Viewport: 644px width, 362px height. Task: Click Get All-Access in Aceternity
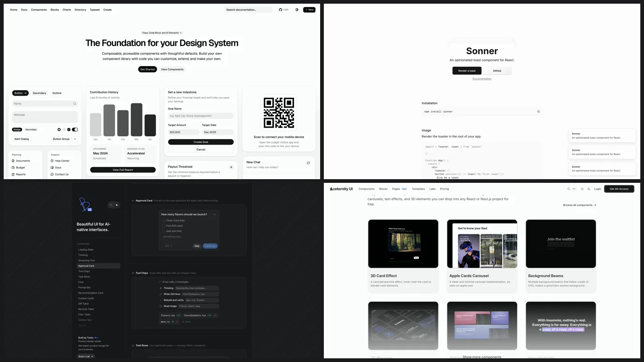point(619,189)
